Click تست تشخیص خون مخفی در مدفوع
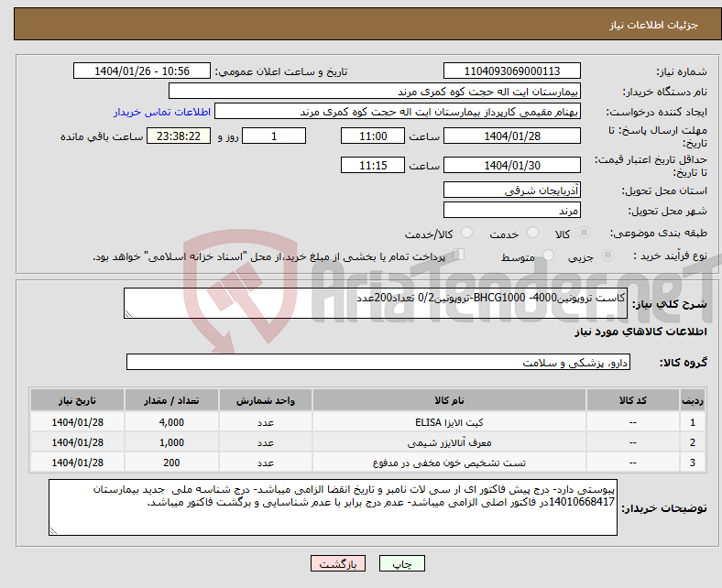 coord(449,463)
